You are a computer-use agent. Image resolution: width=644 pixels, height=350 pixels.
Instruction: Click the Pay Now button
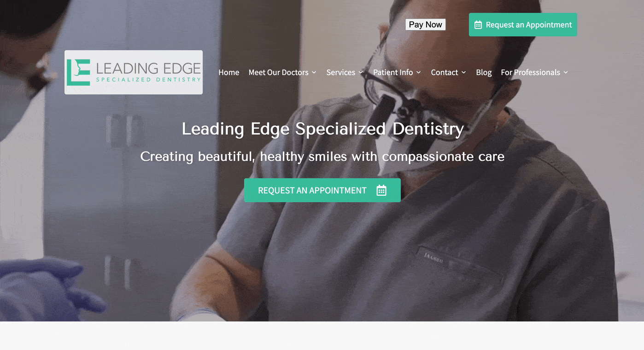[425, 25]
